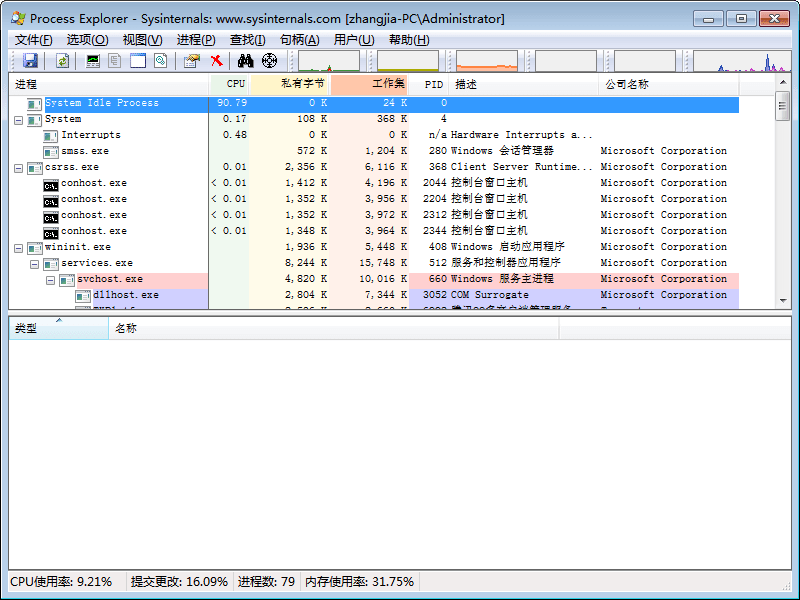Click the Save toolbar icon
Screen dimensions: 800x600
[x=30, y=61]
